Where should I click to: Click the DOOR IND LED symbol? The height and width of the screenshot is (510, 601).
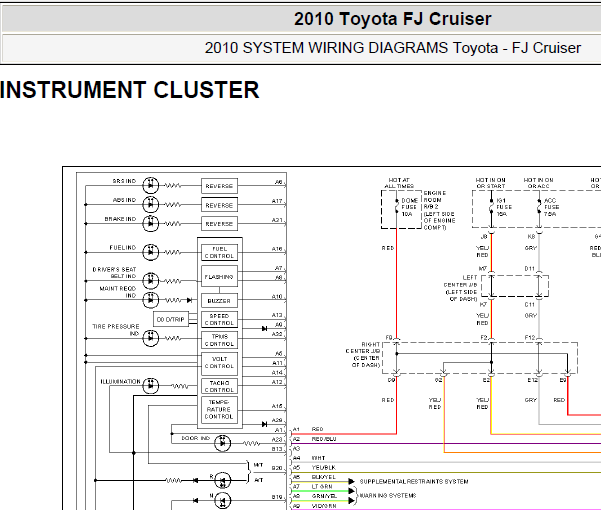pyautogui.click(x=222, y=443)
